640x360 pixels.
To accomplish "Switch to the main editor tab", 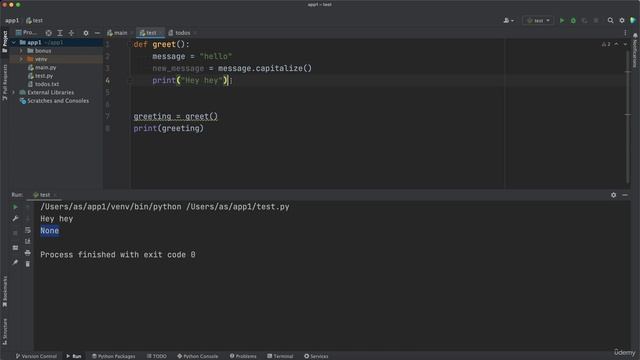I will (118, 33).
